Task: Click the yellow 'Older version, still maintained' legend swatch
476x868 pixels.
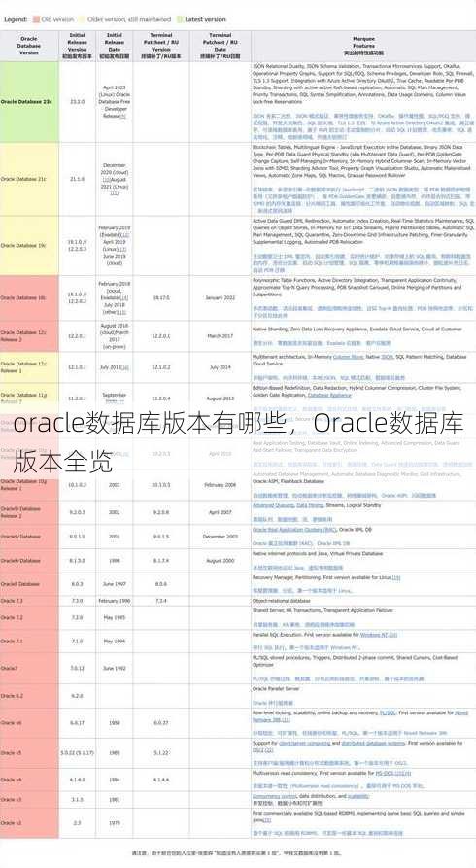Action: click(83, 19)
